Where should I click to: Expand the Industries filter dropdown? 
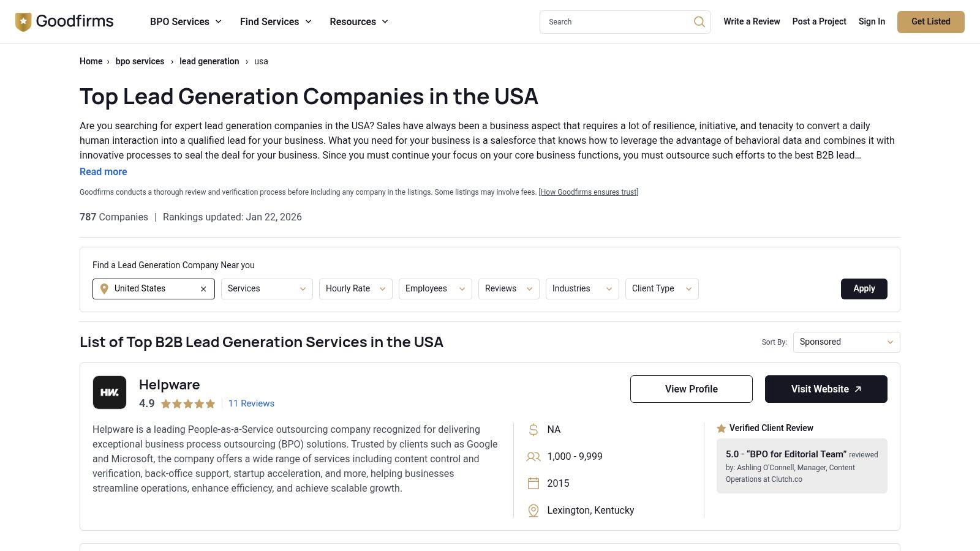coord(582,288)
